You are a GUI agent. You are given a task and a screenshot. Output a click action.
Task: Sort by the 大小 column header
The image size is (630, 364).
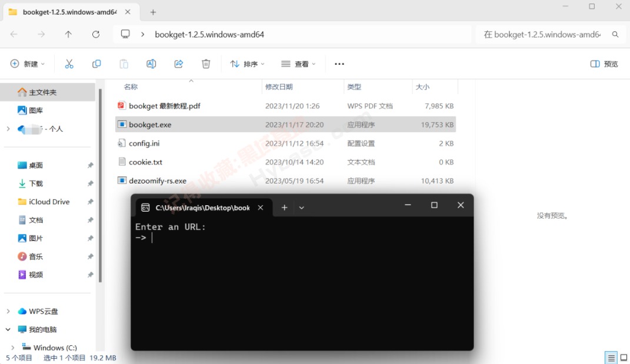coord(422,87)
